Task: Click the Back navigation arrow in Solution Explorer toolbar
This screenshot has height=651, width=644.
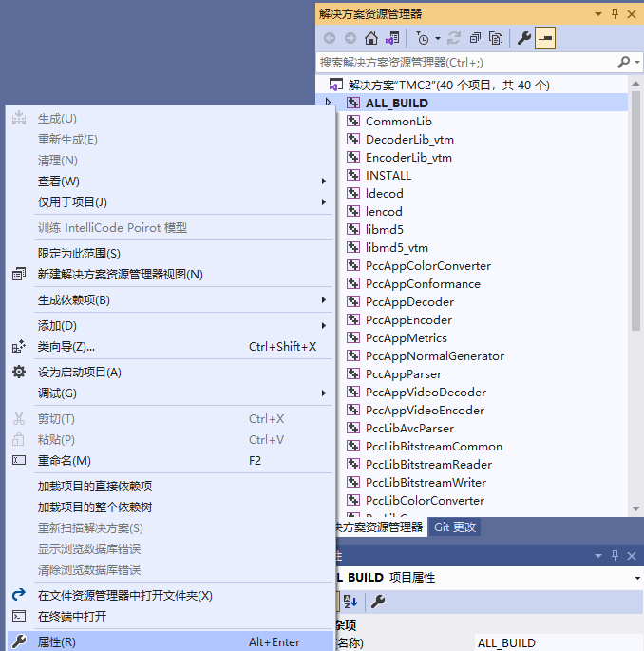Action: click(330, 38)
